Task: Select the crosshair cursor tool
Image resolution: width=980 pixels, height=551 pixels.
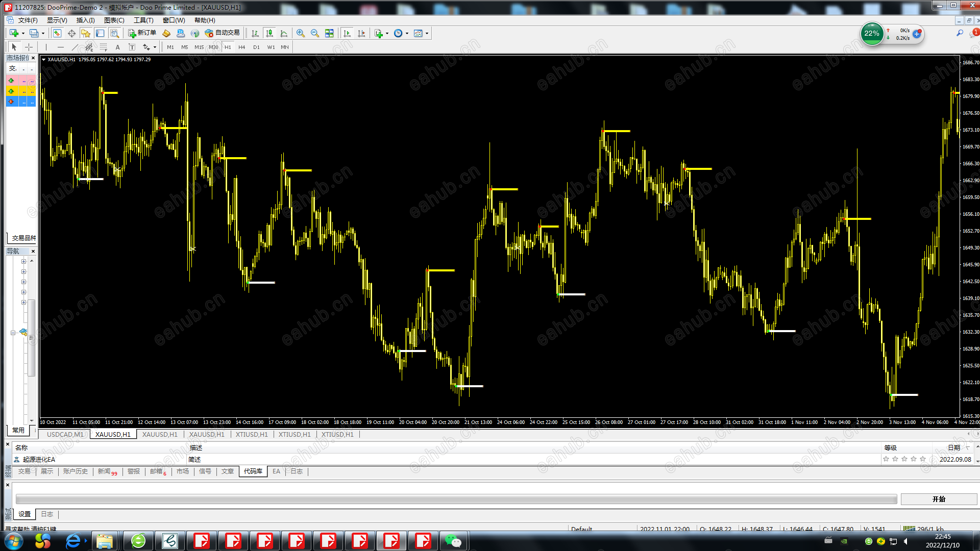Action: coord(29,47)
